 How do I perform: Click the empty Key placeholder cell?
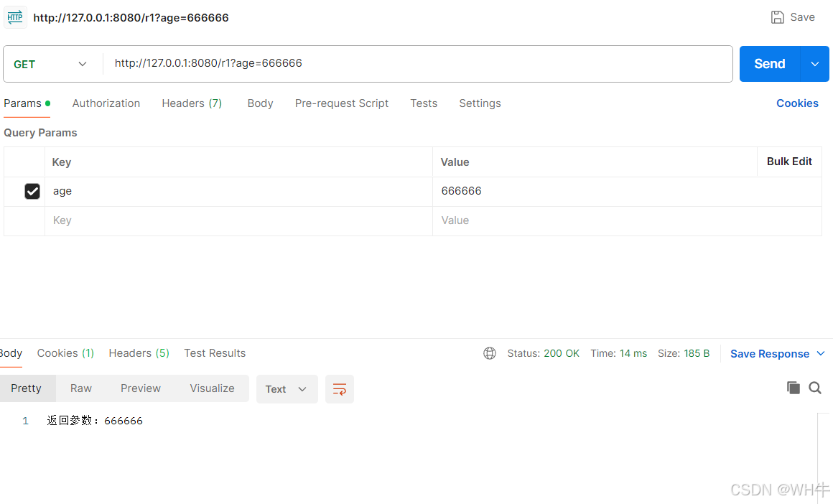[238, 220]
